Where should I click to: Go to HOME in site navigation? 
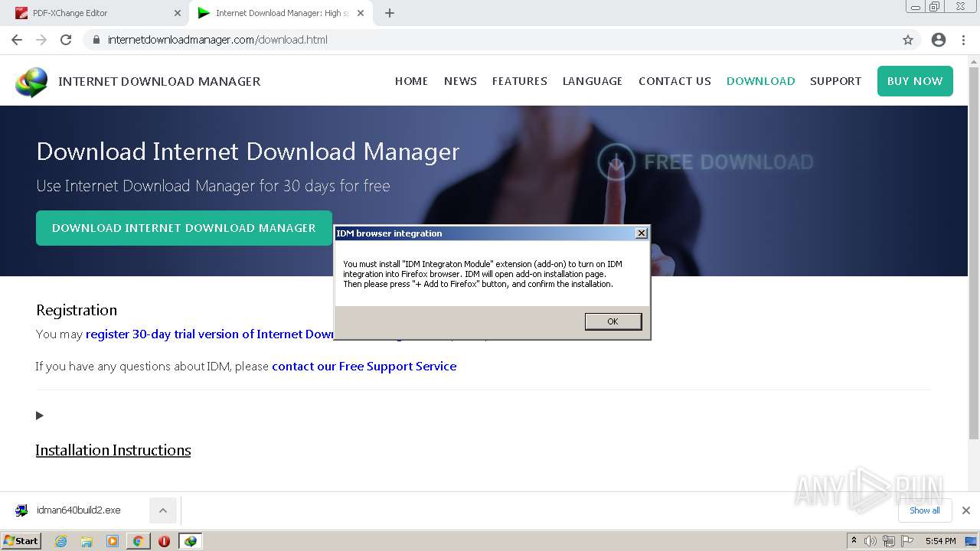[x=411, y=81]
